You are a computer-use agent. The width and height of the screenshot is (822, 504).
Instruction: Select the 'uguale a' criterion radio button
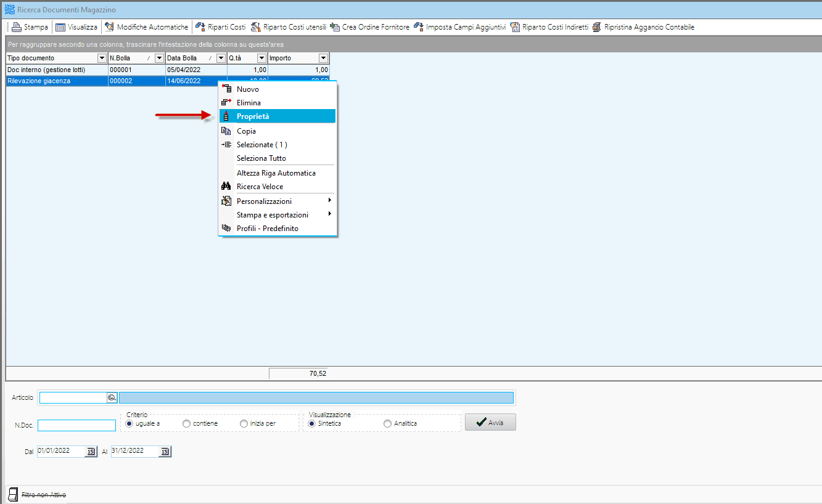coord(129,424)
